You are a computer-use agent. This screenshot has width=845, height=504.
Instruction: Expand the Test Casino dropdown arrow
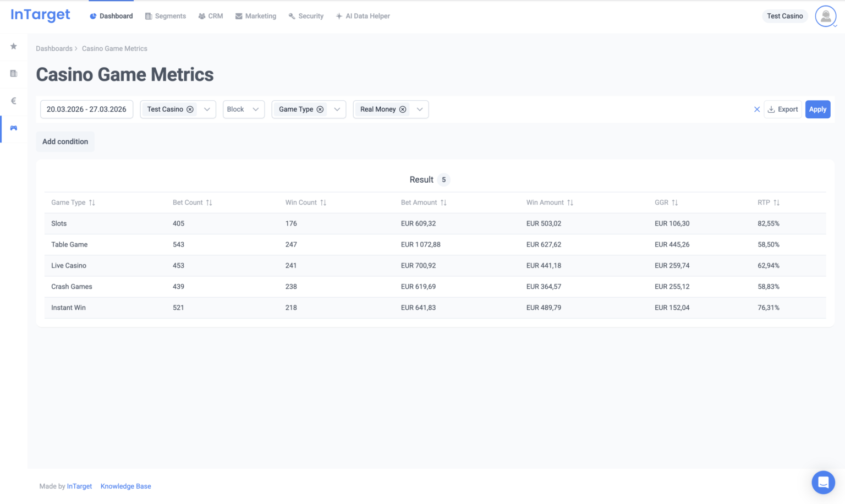207,109
